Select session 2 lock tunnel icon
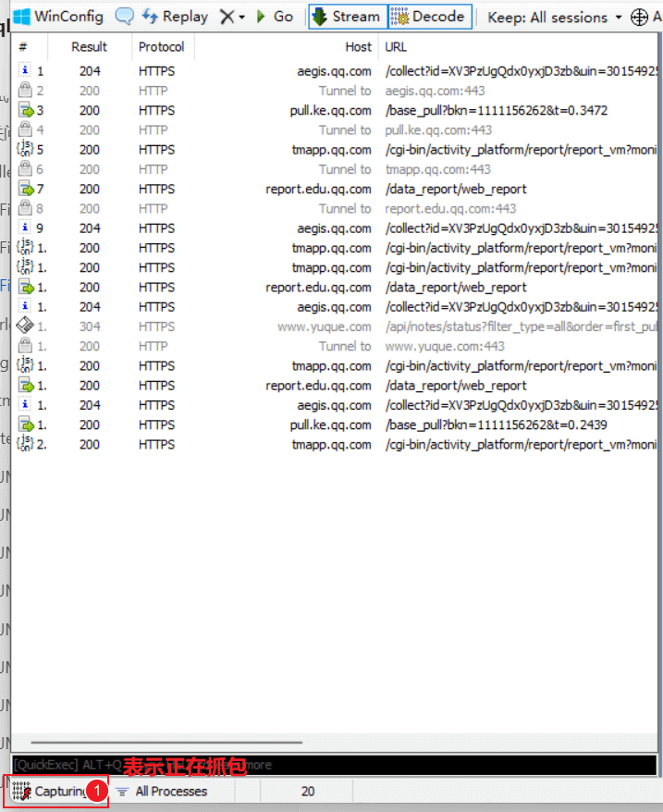Screen dimensions: 663x812 click(25, 90)
